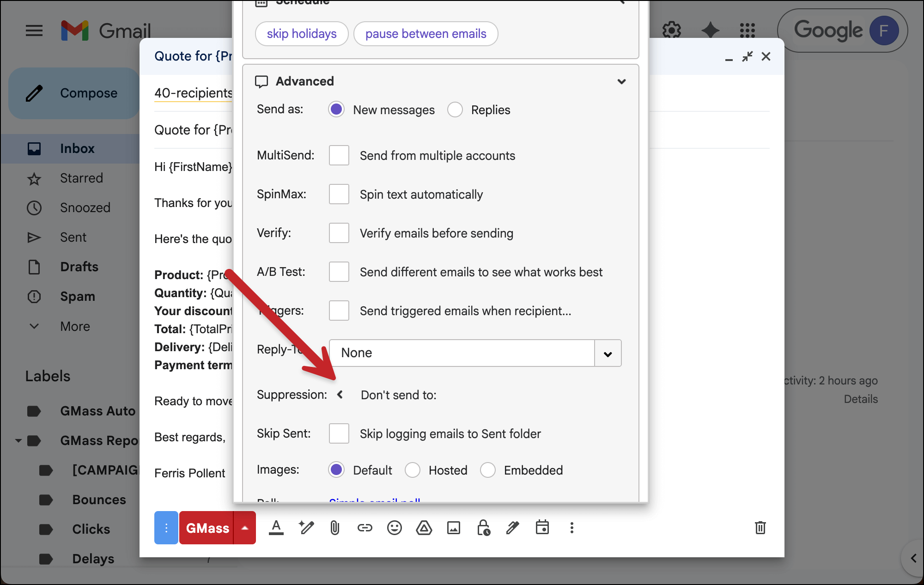Open the Reply-To dropdown
This screenshot has height=585, width=924.
click(x=607, y=353)
